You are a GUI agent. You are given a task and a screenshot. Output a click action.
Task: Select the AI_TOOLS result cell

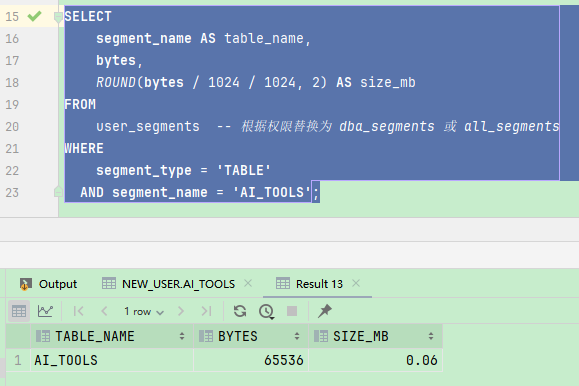tap(112, 360)
